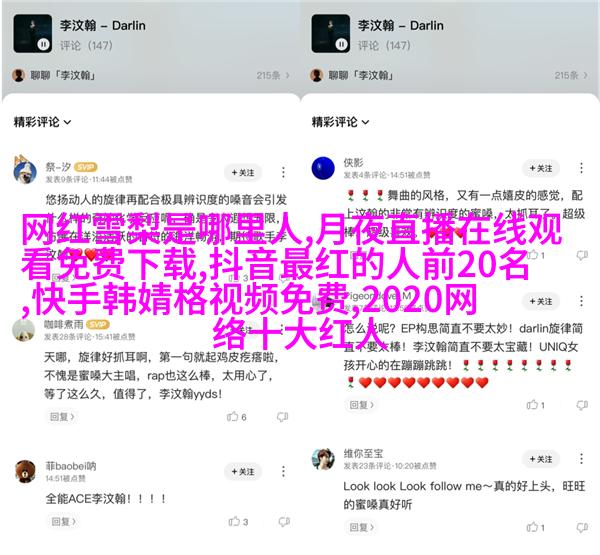The height and width of the screenshot is (555, 600).
Task: Follow user 侠影
Action: (541, 168)
